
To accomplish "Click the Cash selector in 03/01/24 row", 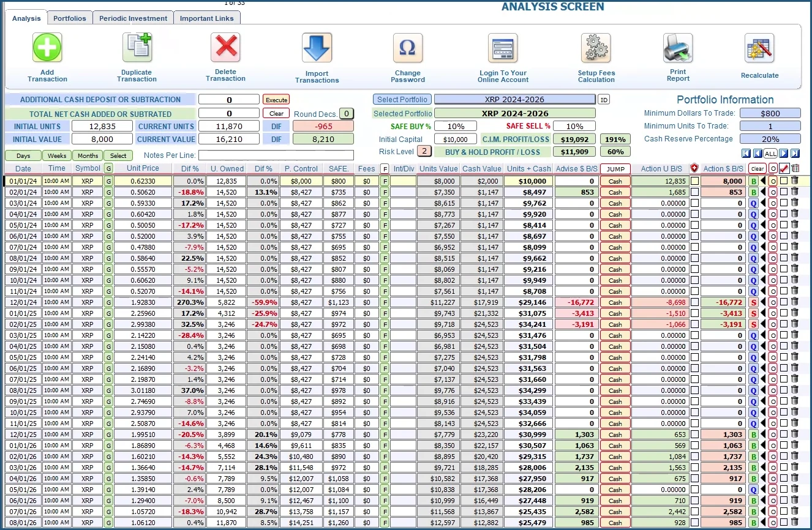I will (615, 203).
